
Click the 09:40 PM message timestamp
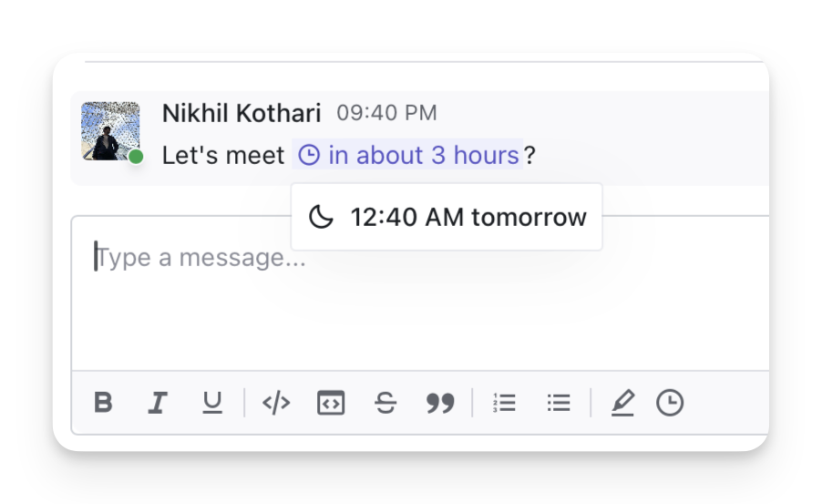tap(386, 114)
